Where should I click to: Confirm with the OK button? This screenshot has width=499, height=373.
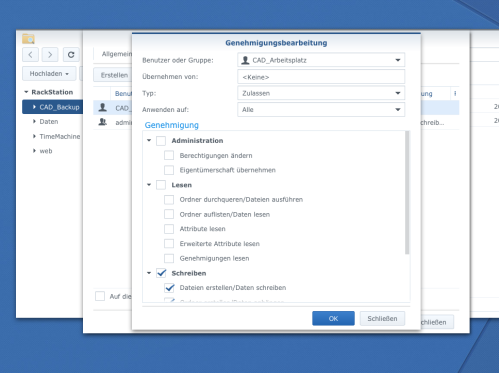coord(333,318)
